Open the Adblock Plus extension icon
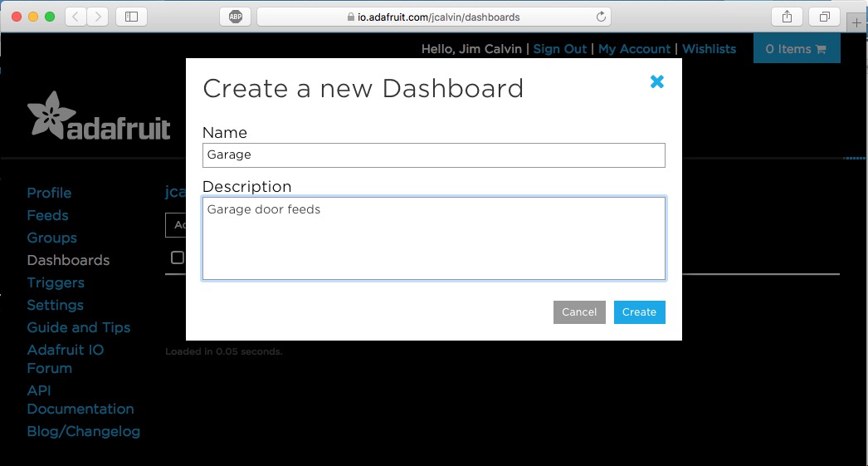Image resolution: width=868 pixels, height=466 pixels. click(236, 17)
